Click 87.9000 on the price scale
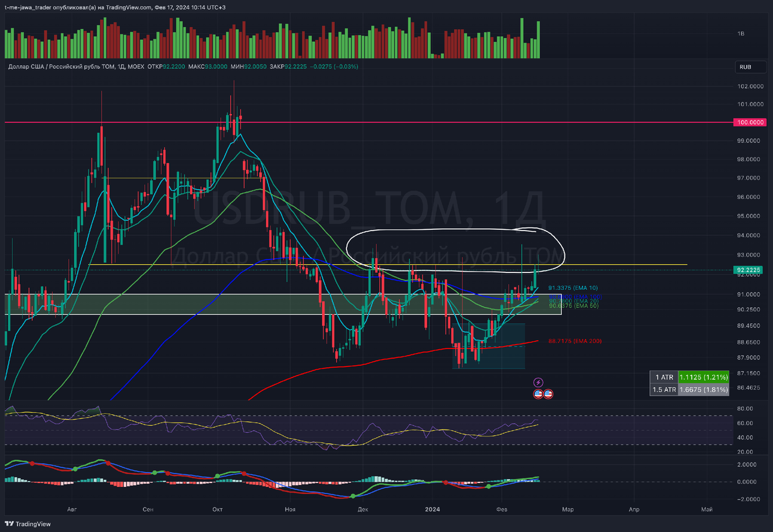 tap(750, 357)
